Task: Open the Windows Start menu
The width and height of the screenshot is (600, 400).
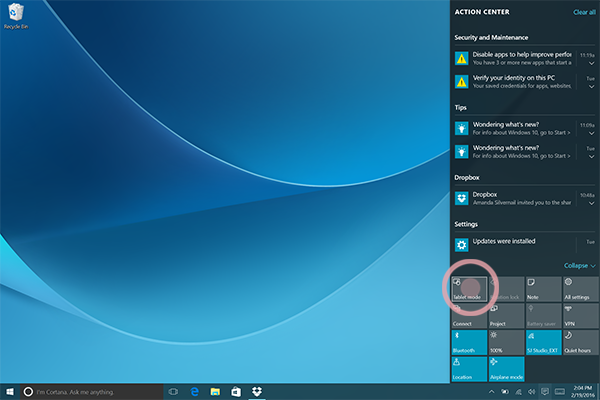Action: [10, 392]
